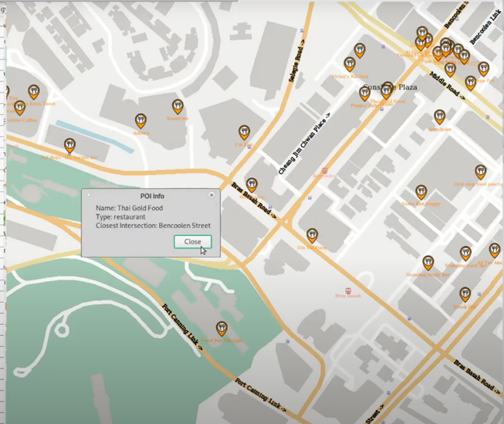Click the Fat Boys burger bar marker

coord(69,146)
